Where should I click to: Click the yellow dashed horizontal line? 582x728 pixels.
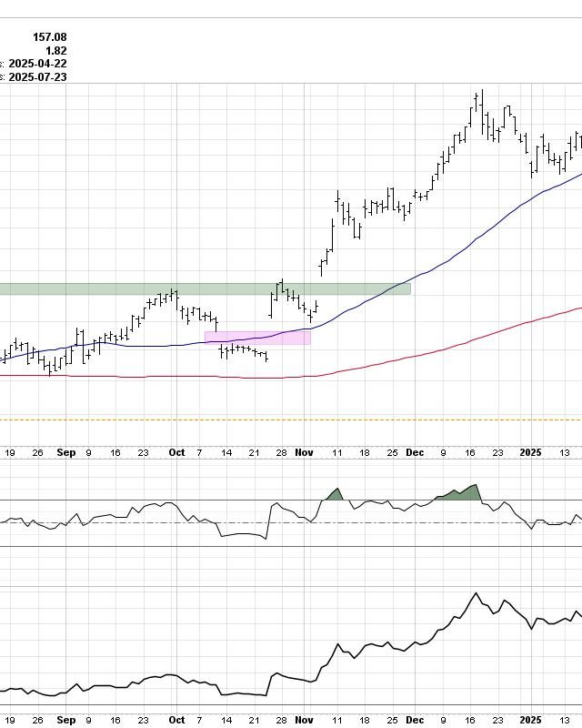[x=291, y=420]
